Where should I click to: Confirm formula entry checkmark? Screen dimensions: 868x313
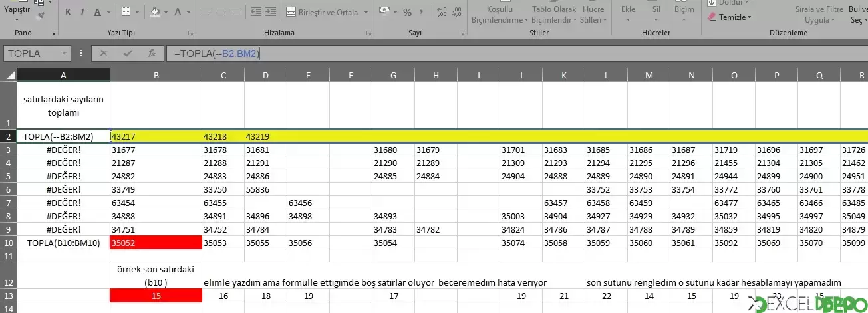coord(128,53)
